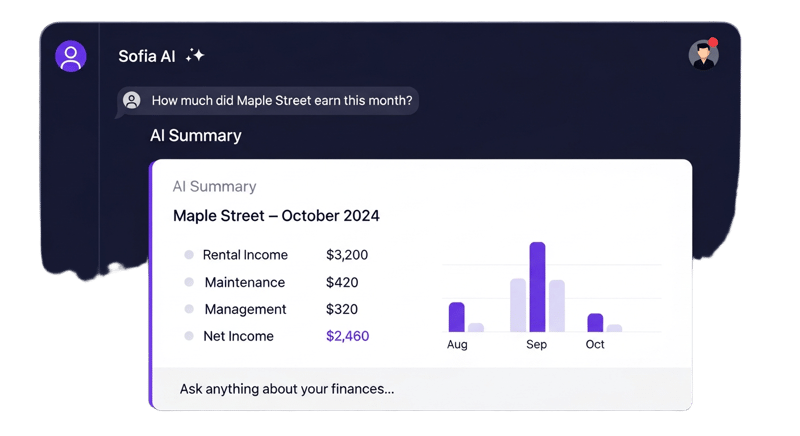800x436 pixels.
Task: Click the red notification dot on avatar
Action: [713, 42]
